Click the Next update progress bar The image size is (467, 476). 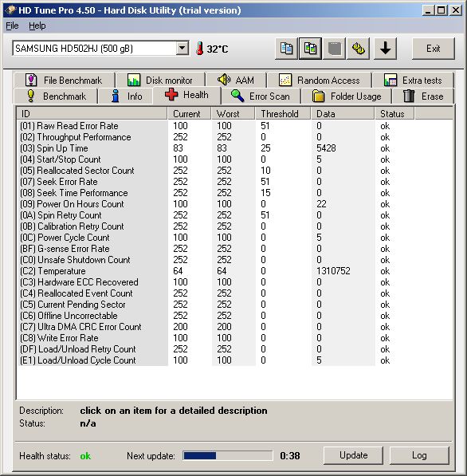click(x=228, y=455)
